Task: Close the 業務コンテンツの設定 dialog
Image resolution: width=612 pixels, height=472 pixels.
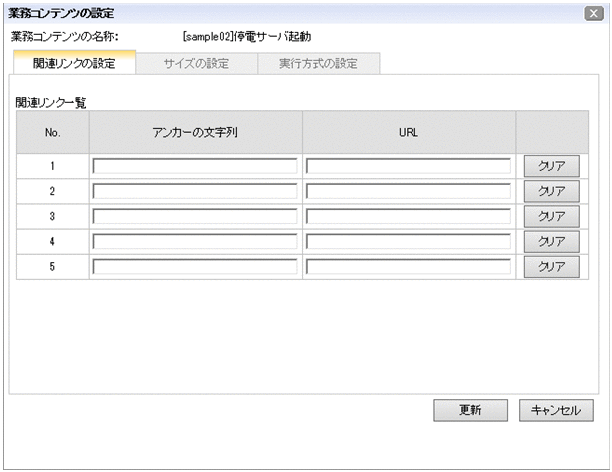Action: (594, 14)
